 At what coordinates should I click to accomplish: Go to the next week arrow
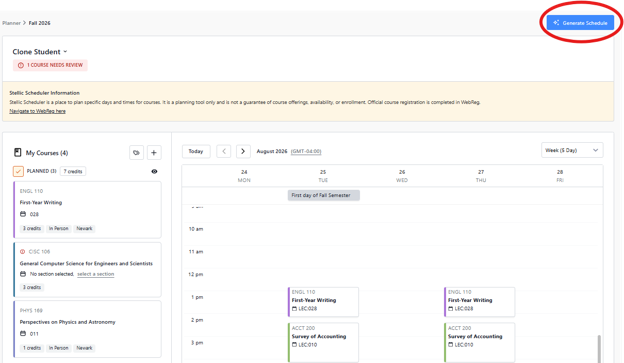[243, 151]
